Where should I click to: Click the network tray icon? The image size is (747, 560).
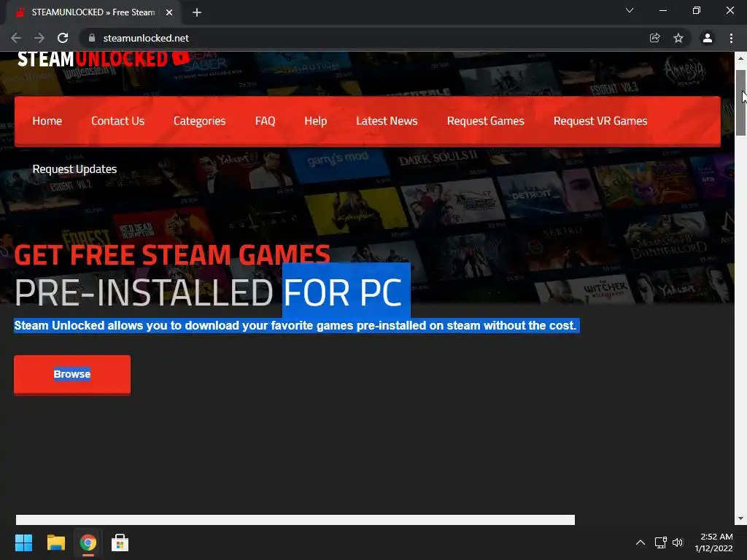660,542
